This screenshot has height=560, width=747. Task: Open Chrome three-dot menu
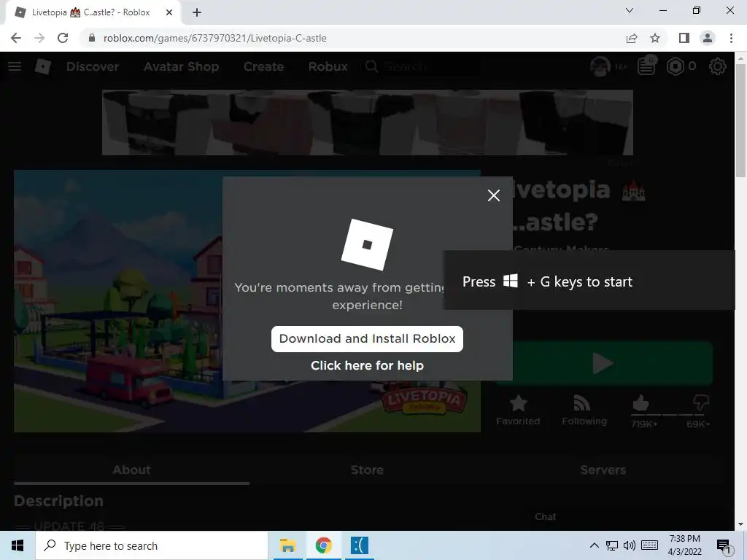point(731,38)
